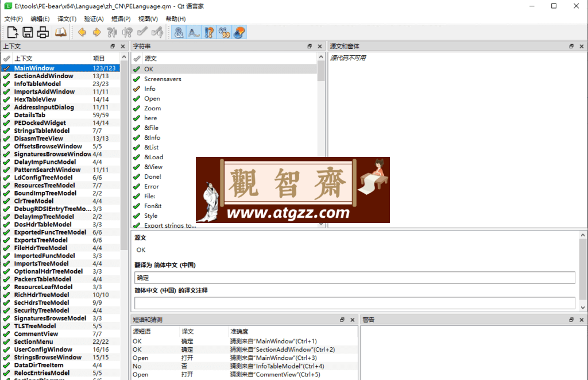Jump to previous unfinished item icon

tap(112, 32)
